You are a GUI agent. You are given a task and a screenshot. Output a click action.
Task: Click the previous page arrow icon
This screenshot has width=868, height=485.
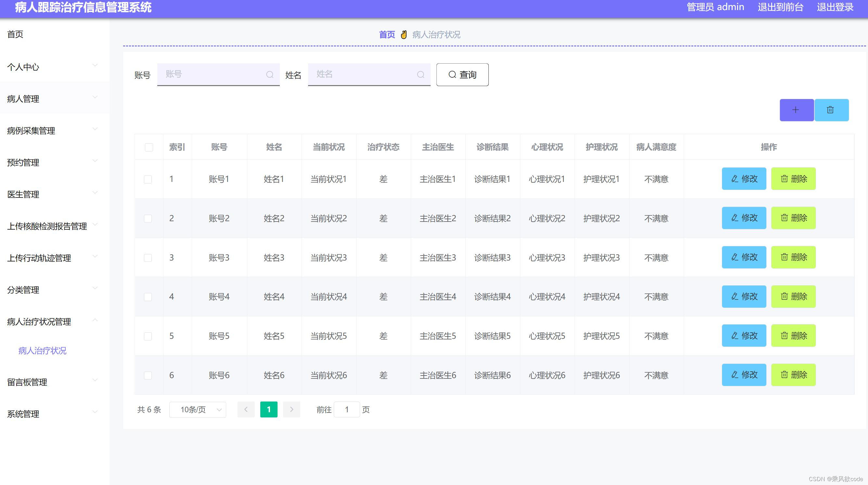246,409
